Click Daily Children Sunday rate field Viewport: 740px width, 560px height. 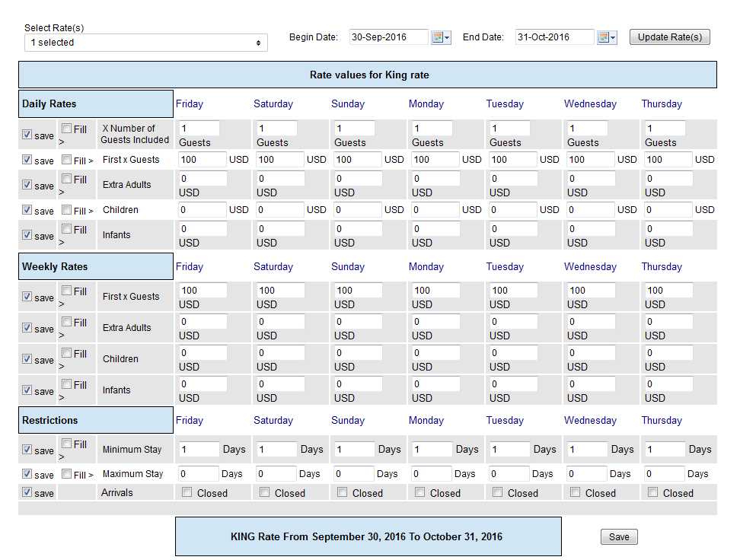tap(358, 209)
